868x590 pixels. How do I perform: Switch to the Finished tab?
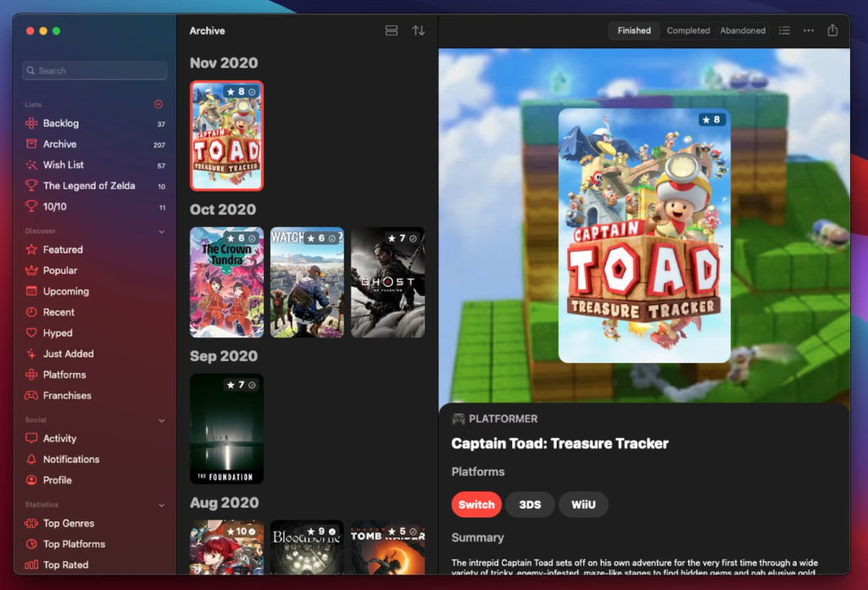click(634, 31)
